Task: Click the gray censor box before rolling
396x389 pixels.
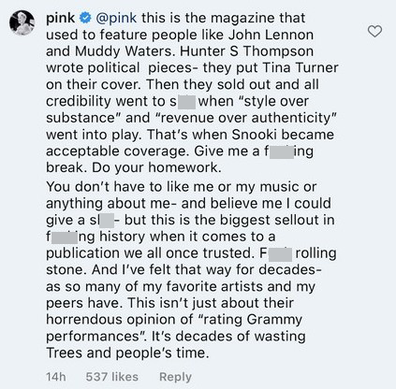Action: (x=281, y=254)
